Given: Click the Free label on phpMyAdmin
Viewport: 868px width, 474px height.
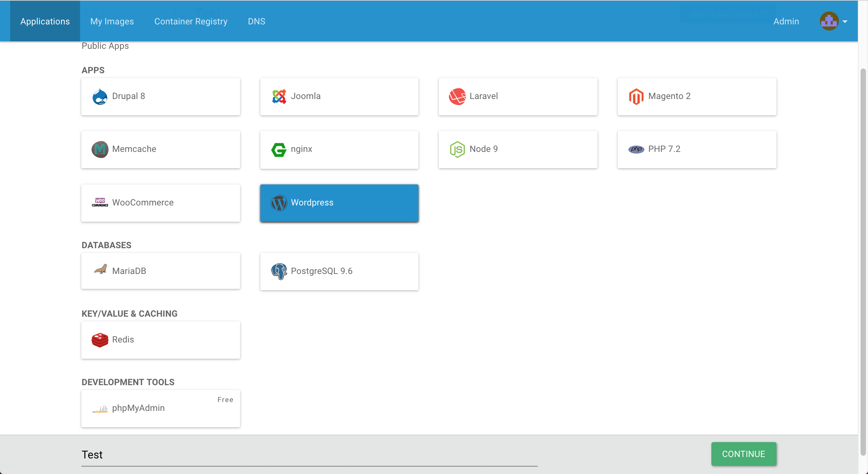Looking at the screenshot, I should [225, 400].
